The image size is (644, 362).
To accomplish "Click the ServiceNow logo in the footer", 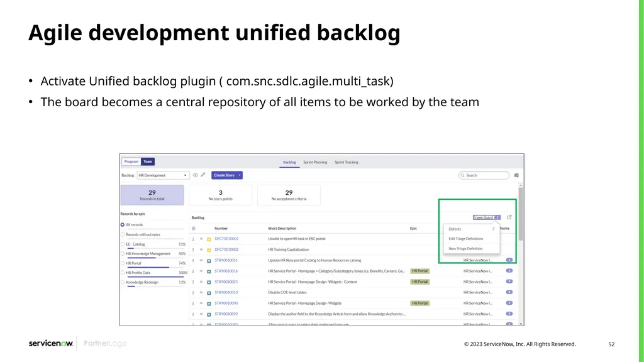I will pos(51,343).
